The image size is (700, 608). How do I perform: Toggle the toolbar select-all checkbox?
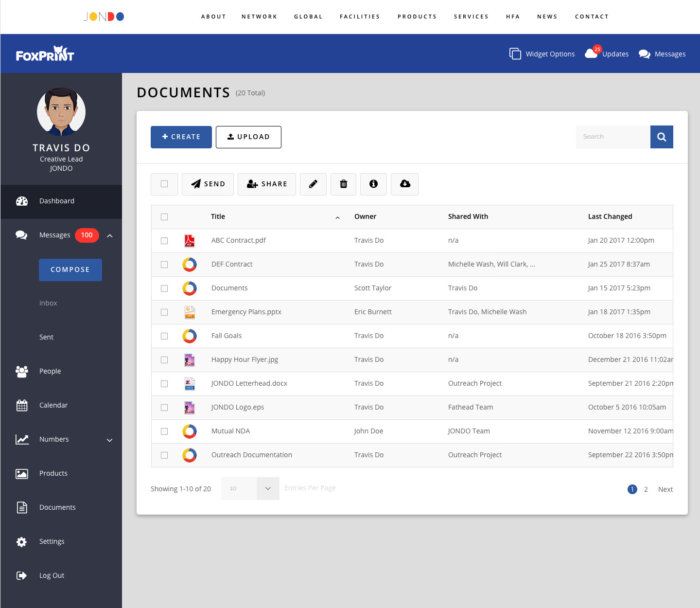[x=164, y=184]
